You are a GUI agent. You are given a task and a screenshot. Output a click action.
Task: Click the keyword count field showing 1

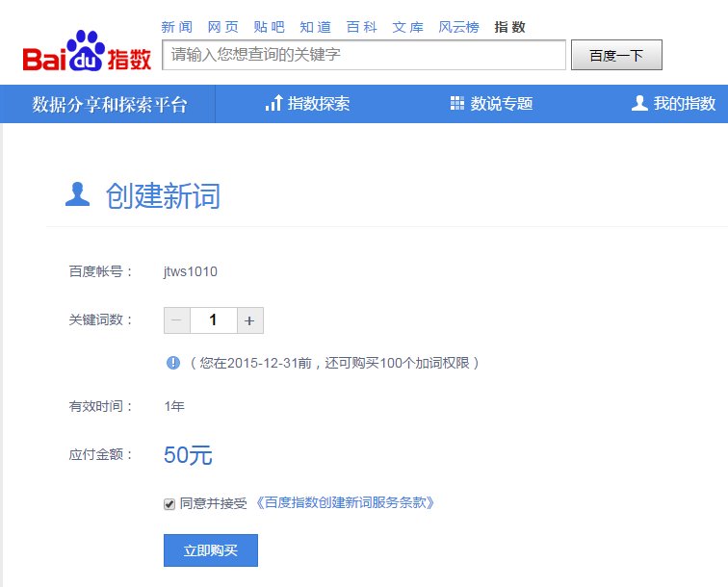click(214, 320)
